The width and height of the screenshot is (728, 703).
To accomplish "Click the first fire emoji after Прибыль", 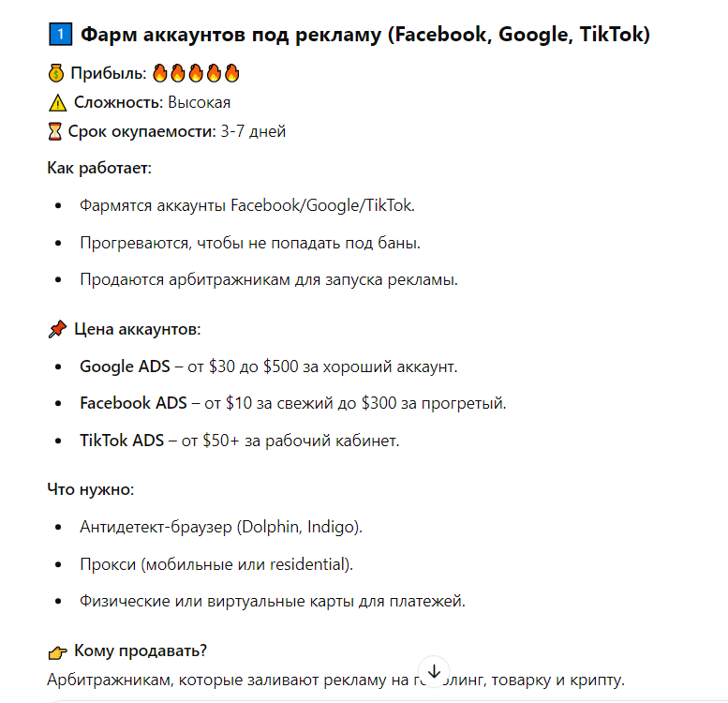I will (159, 73).
